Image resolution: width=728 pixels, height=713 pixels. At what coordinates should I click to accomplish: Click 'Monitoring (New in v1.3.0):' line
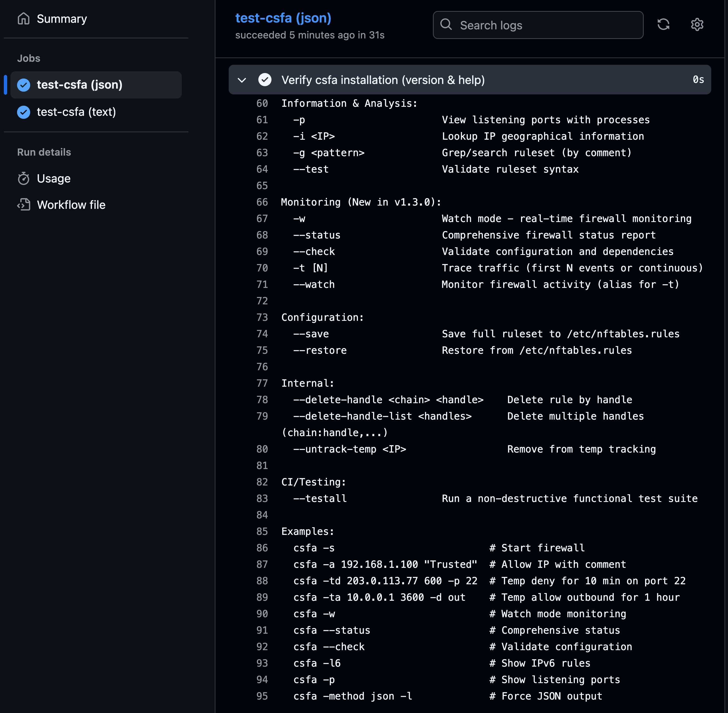pos(361,202)
